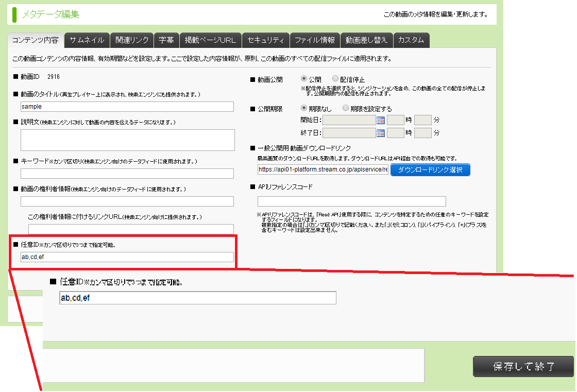Click the 終了日 date field
577x392 pixels.
tap(349, 133)
